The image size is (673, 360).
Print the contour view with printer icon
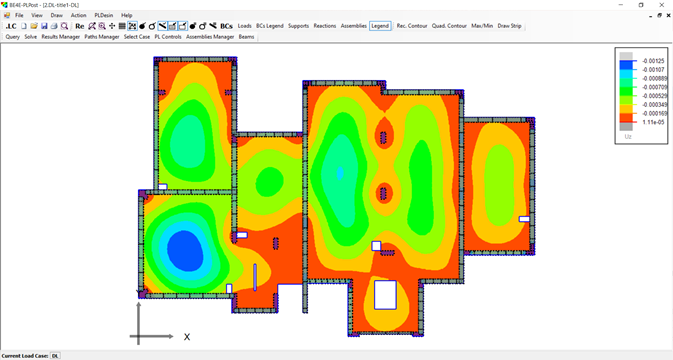point(54,26)
